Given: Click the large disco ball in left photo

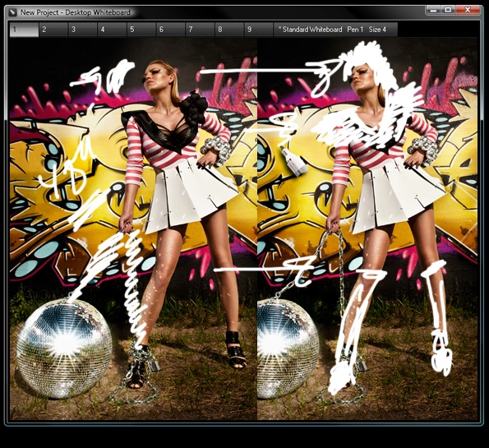Looking at the screenshot, I should pos(64,348).
